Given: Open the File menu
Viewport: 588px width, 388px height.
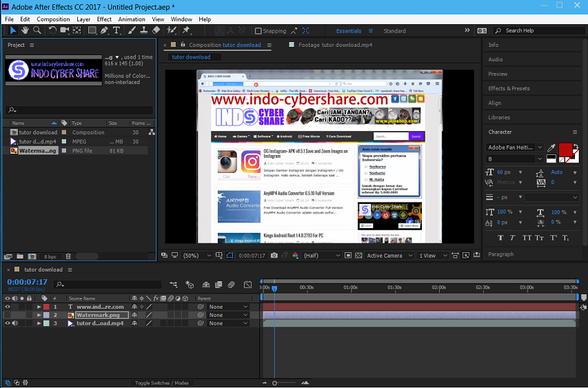Looking at the screenshot, I should 9,19.
